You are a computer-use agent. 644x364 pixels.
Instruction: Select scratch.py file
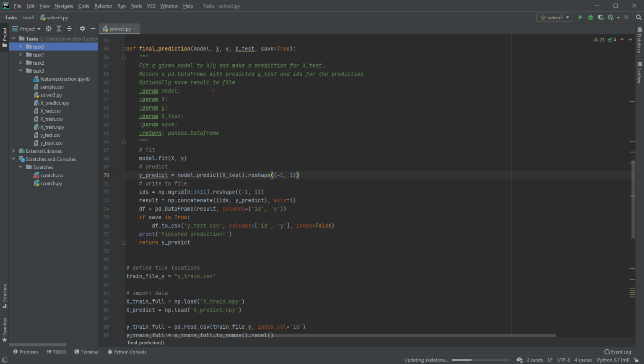coord(48,183)
